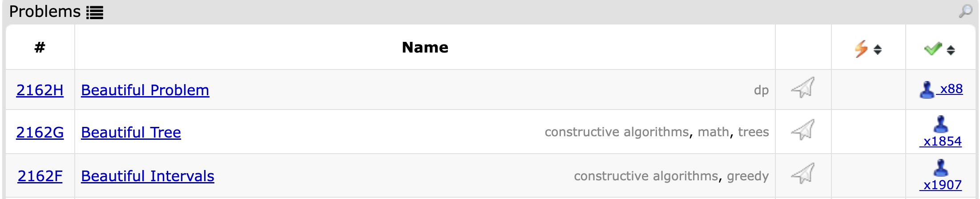Click the greedy tag

pos(747,176)
